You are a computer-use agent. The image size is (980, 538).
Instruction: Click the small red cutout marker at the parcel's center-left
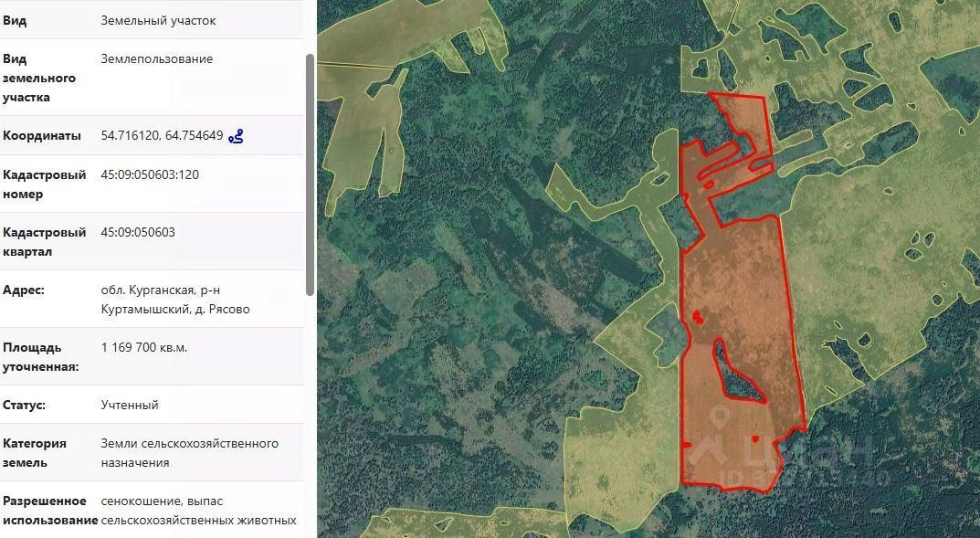[x=698, y=317]
